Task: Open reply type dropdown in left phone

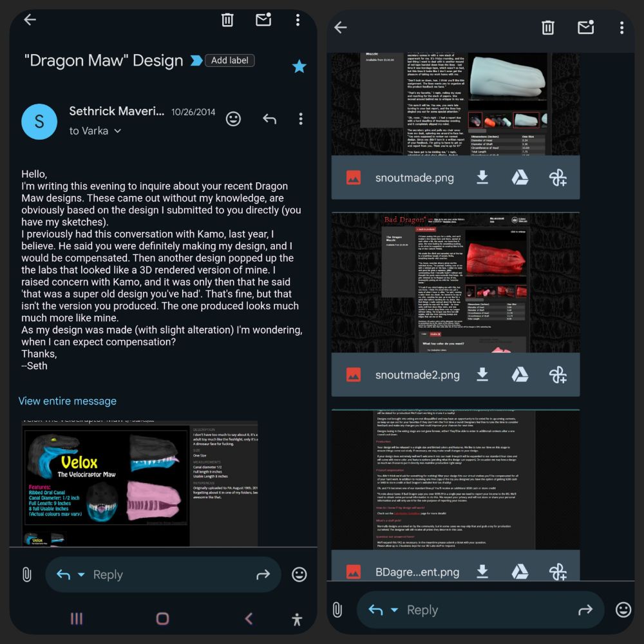Action: (81, 574)
